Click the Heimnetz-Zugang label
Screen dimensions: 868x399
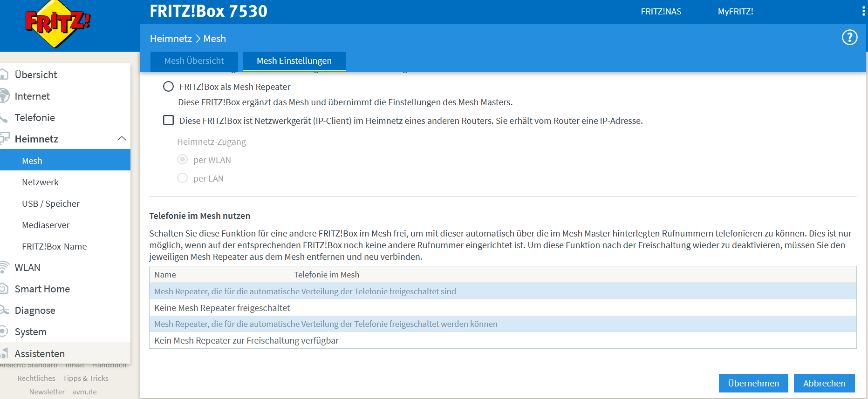click(212, 142)
